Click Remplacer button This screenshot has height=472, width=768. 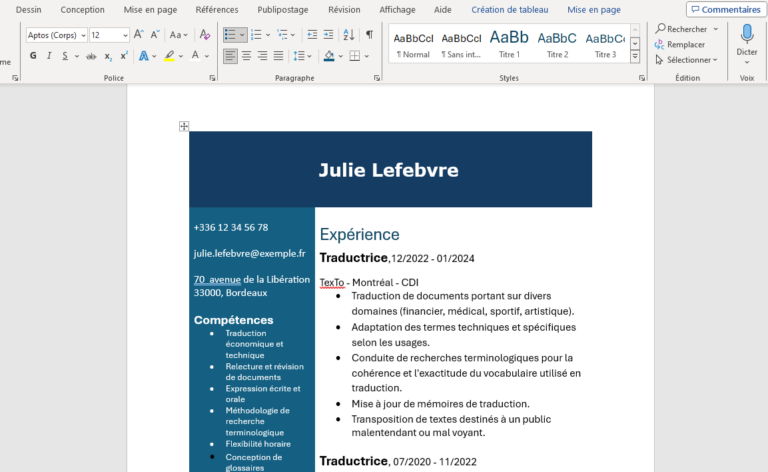pos(680,45)
